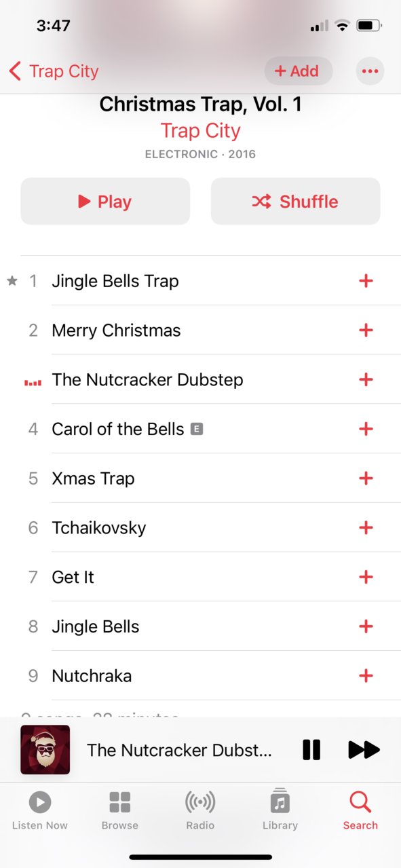Image resolution: width=401 pixels, height=868 pixels.
Task: Tap plus icon next to Merry Christmas
Action: pos(366,331)
